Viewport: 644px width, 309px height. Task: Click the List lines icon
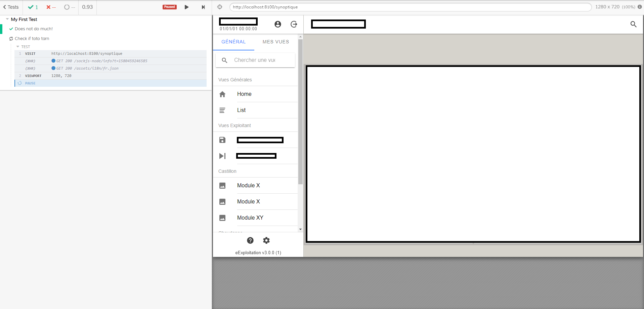(x=222, y=110)
